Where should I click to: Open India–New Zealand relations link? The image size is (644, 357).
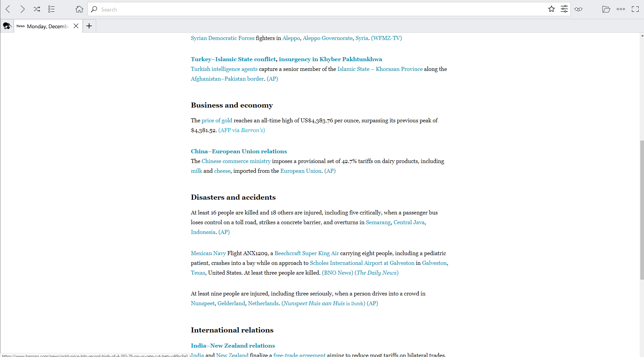(233, 346)
